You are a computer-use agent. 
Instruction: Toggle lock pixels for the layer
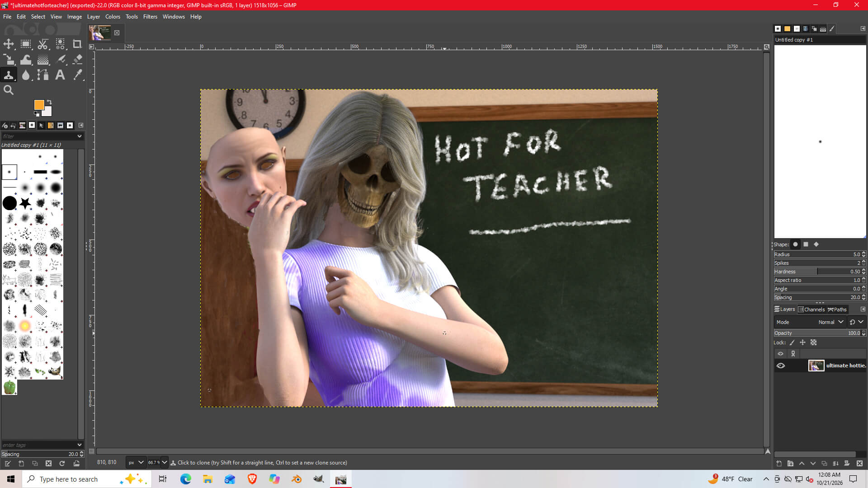[792, 343]
